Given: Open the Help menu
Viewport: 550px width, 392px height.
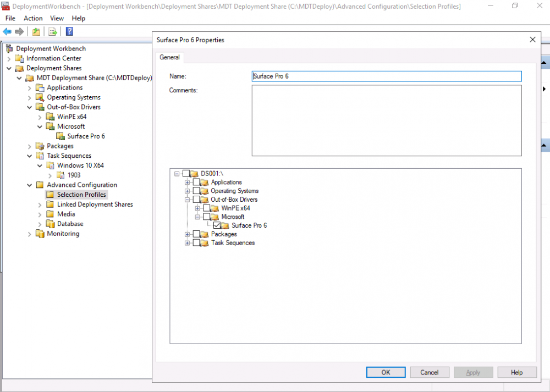Looking at the screenshot, I should pos(79,18).
